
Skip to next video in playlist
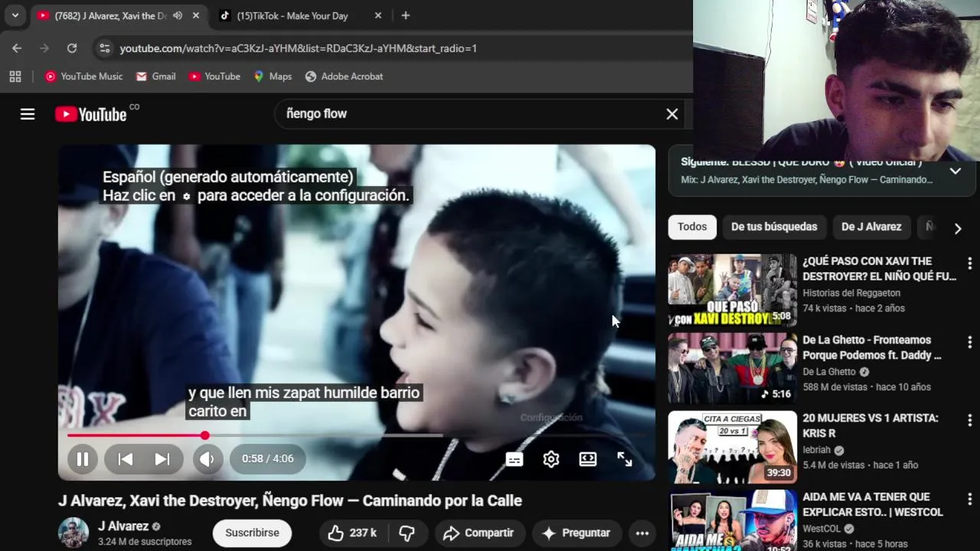click(x=162, y=459)
